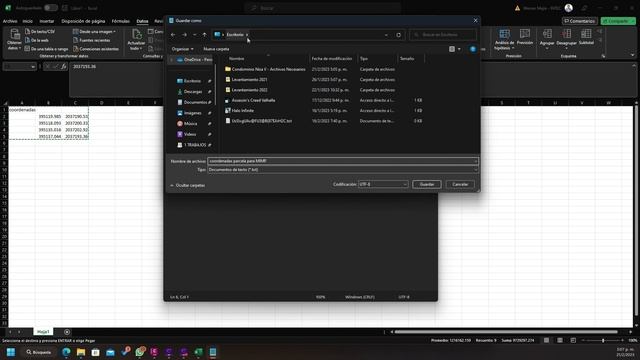Open Música in the sidebar
The image size is (640, 360).
190,123
